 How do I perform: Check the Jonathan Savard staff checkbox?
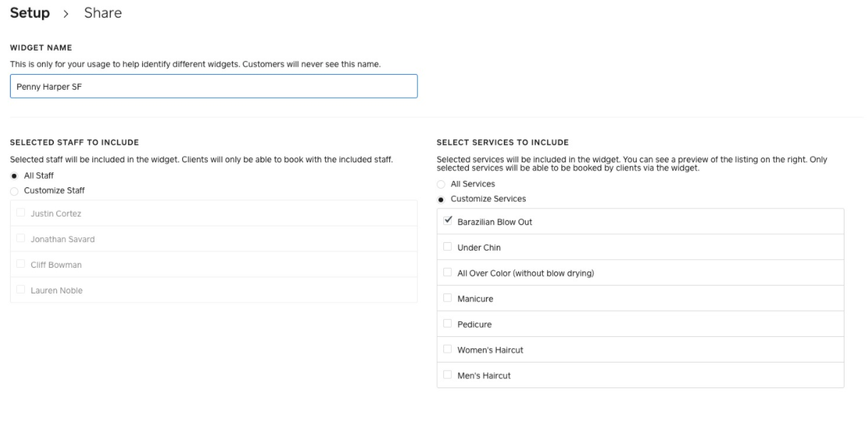[21, 238]
